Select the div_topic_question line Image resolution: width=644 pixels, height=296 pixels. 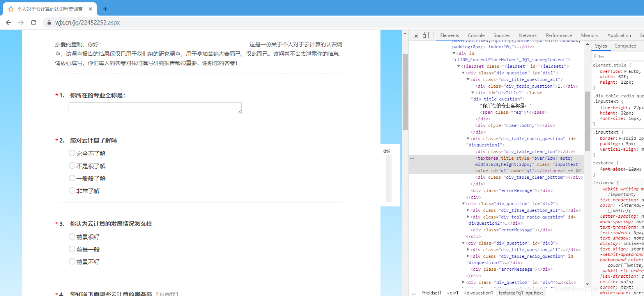pyautogui.click(x=527, y=86)
